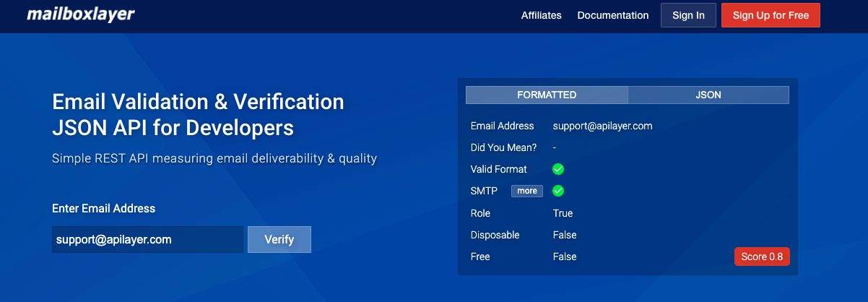Screen dimensions: 868x302
Task: Click the Disposable value False
Action: [x=565, y=235]
